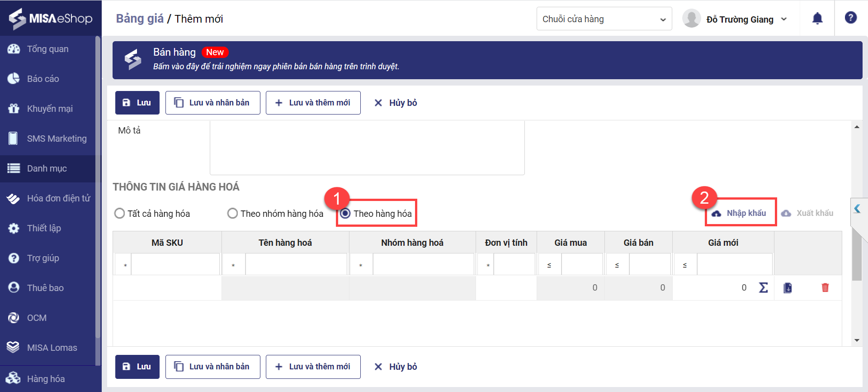The image size is (868, 392).
Task: Open the Chuỗi cửa hàng dropdown
Action: [604, 19]
